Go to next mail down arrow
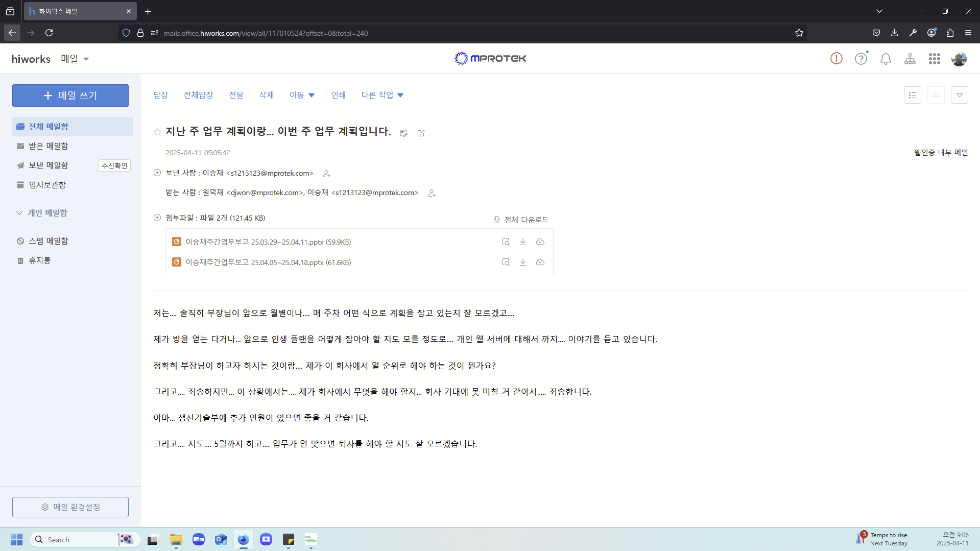Viewport: 980px width, 551px height. pyautogui.click(x=960, y=95)
